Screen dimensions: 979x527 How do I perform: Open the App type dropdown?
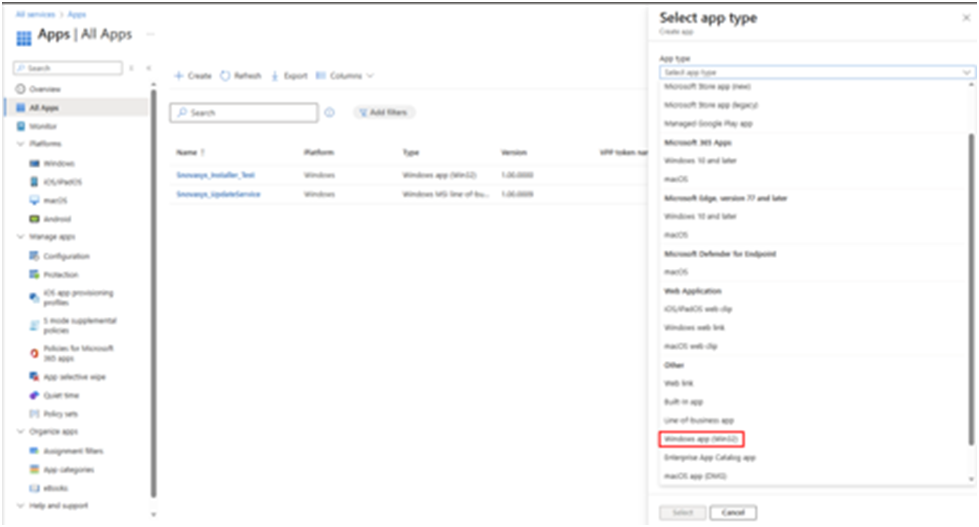816,72
